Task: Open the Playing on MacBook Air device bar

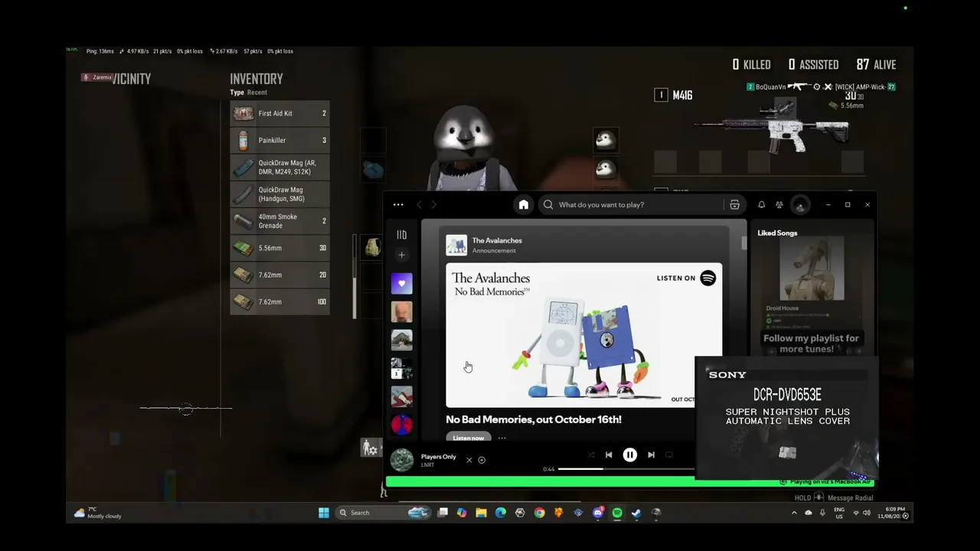Action: pos(826,482)
